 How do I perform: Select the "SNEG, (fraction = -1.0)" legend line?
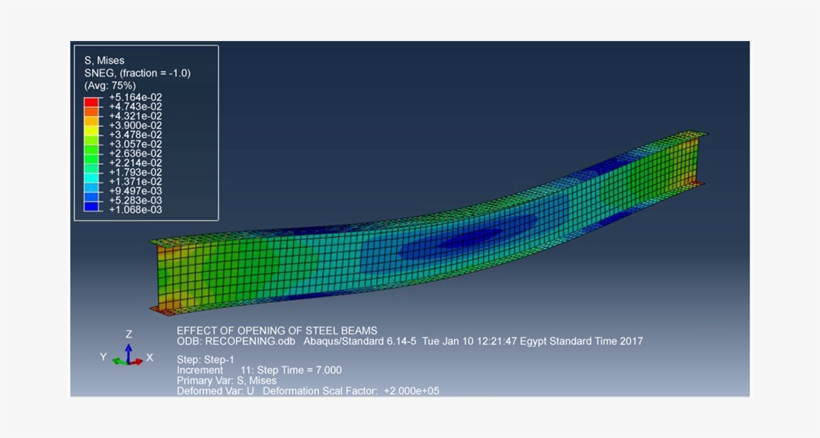pyautogui.click(x=137, y=73)
